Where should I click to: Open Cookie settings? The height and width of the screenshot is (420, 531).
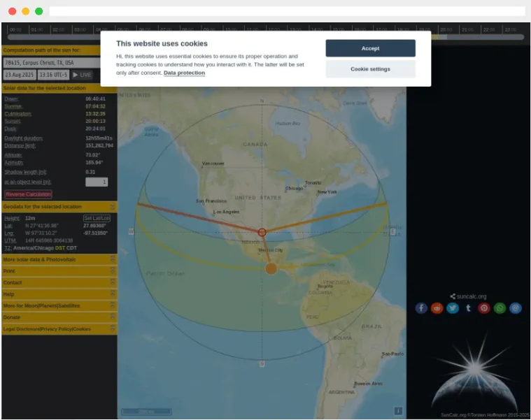point(370,69)
